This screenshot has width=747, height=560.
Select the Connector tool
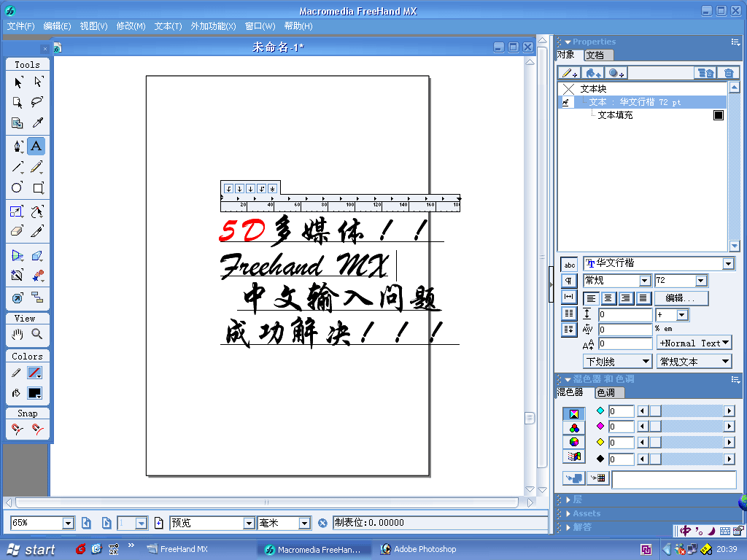click(37, 298)
